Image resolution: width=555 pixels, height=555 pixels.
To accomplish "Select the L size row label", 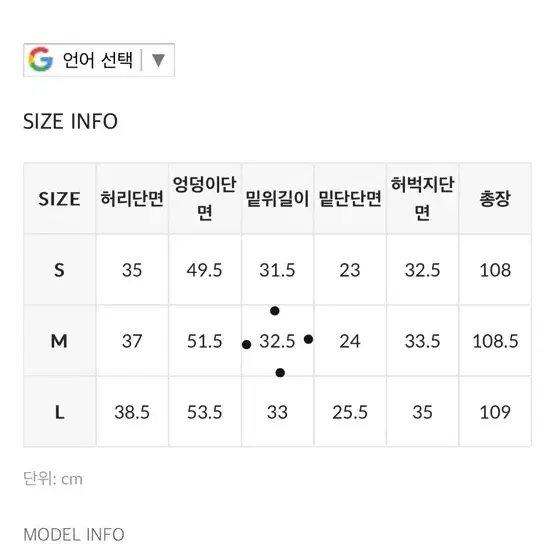I will click(59, 412).
